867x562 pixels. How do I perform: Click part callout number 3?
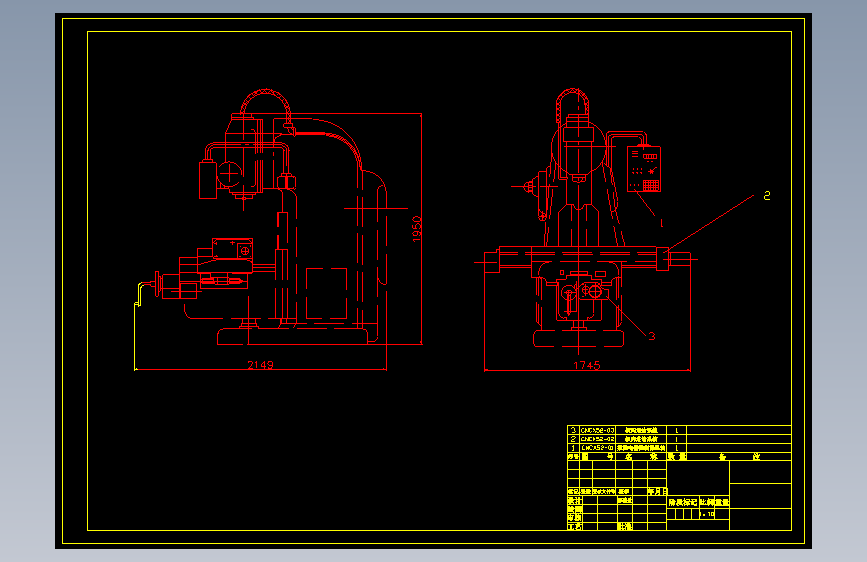(652, 336)
